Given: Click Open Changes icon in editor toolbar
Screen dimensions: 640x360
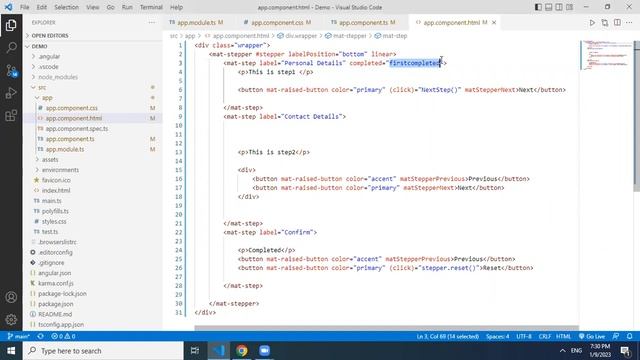Looking at the screenshot, I should (x=604, y=23).
